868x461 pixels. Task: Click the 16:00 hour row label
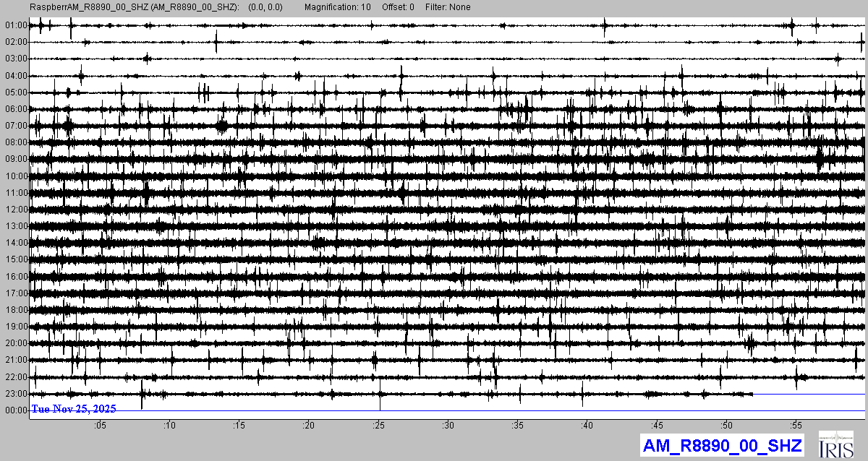pyautogui.click(x=15, y=277)
